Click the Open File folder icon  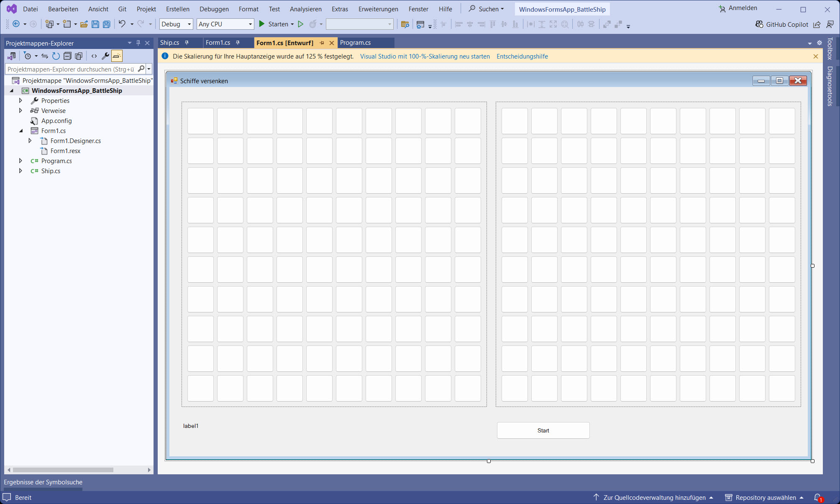click(84, 24)
